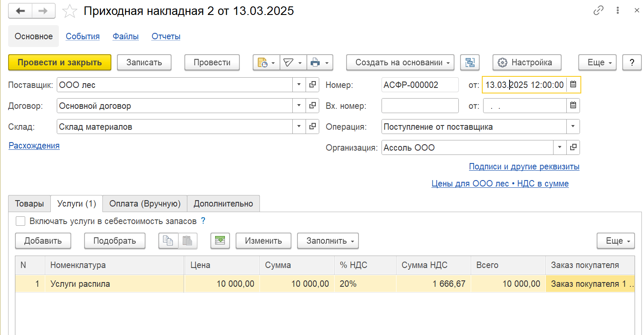Expand the Поставщик dropdown list
This screenshot has width=644, height=335.
pyautogui.click(x=299, y=84)
